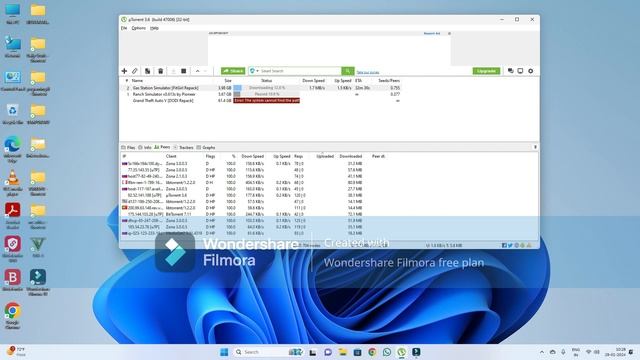Image resolution: width=640 pixels, height=360 pixels.
Task: Open Chrome from the taskbar
Action: [x=372, y=352]
